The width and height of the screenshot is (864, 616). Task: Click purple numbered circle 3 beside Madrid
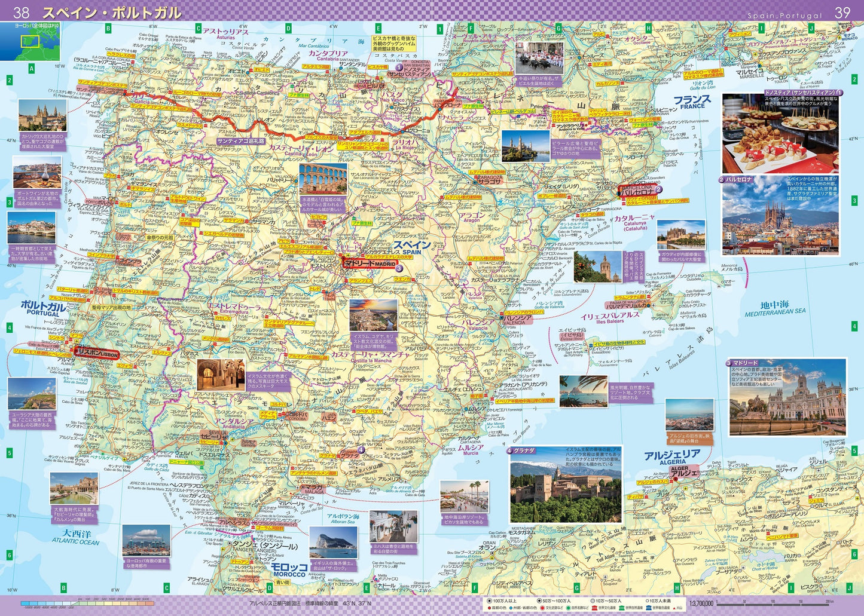(x=399, y=269)
